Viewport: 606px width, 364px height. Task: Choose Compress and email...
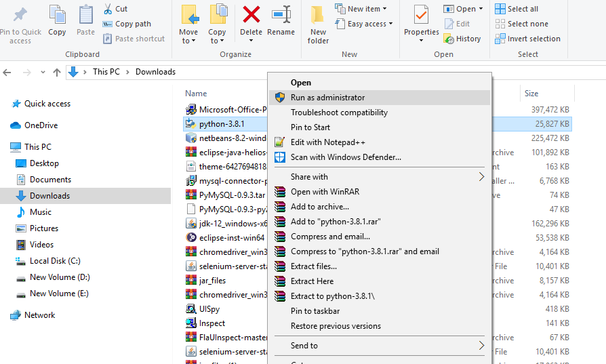(379, 236)
